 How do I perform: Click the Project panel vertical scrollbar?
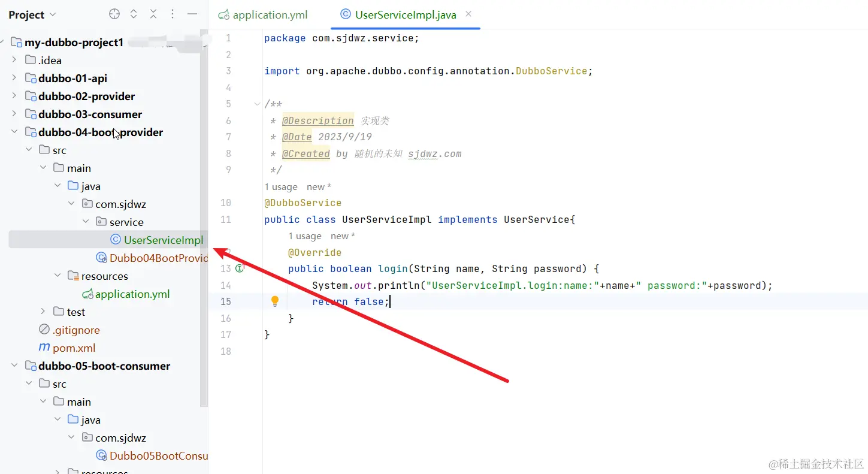[x=204, y=219]
